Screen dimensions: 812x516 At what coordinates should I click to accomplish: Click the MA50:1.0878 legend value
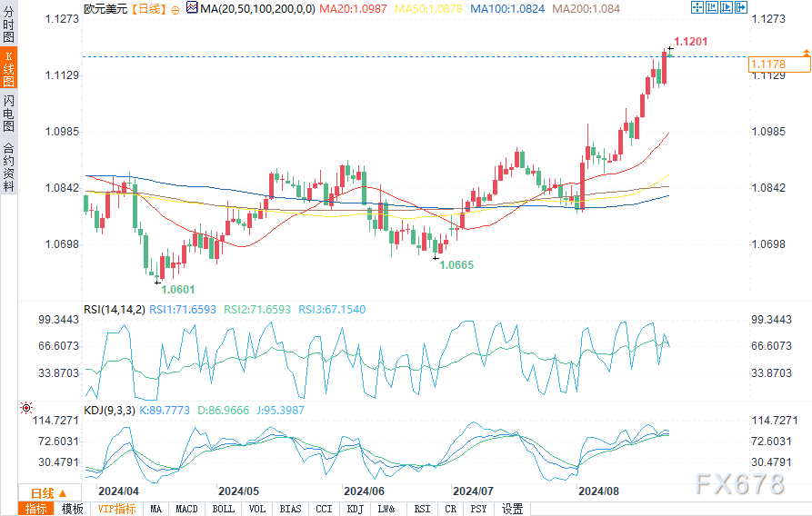click(429, 9)
